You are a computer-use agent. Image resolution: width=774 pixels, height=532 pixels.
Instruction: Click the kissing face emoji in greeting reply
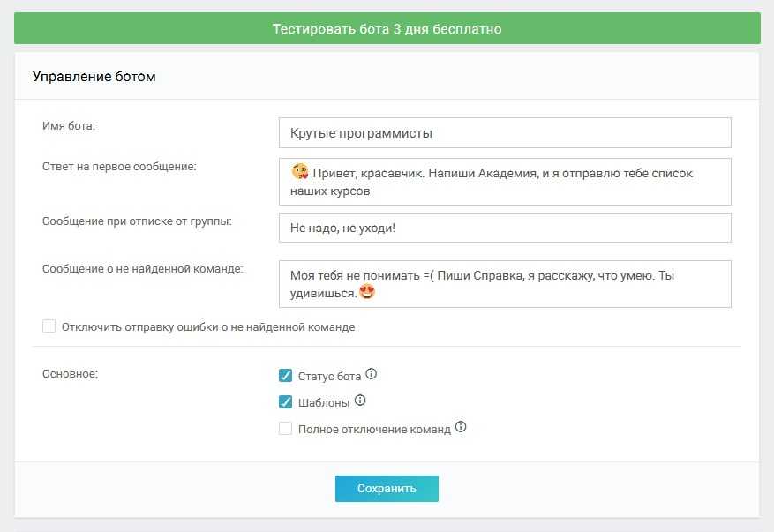point(300,173)
